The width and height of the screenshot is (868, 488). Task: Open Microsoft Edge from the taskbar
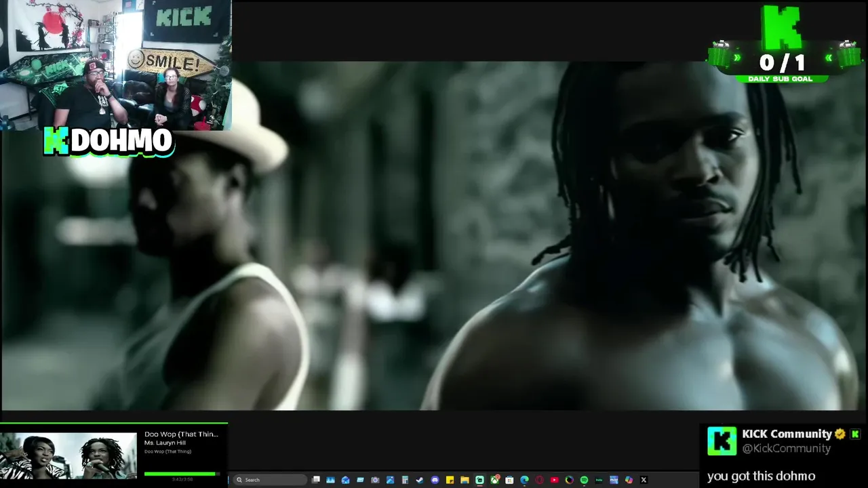point(524,480)
